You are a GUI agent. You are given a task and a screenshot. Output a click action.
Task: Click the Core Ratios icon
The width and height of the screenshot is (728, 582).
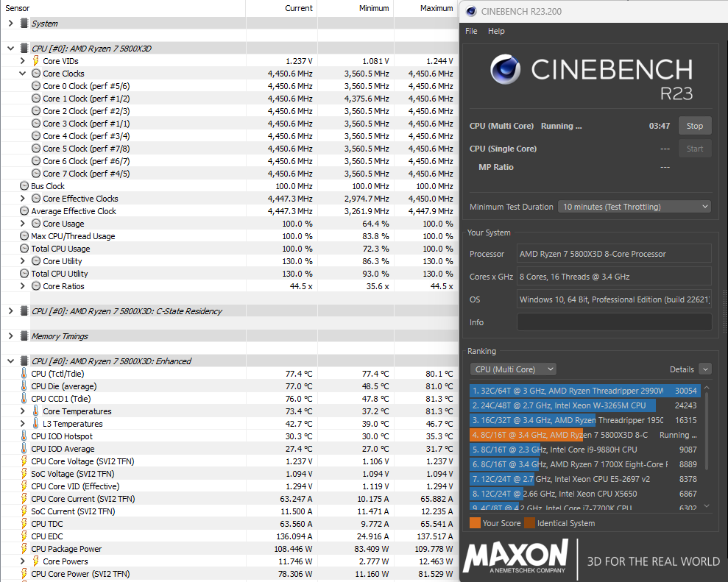(36, 286)
